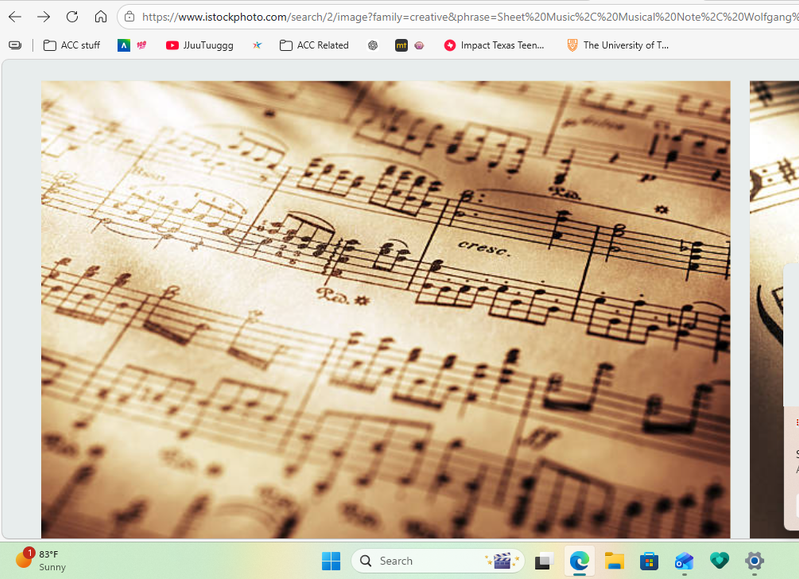Open Microsoft Store from taskbar
The width and height of the screenshot is (799, 579).
point(649,561)
